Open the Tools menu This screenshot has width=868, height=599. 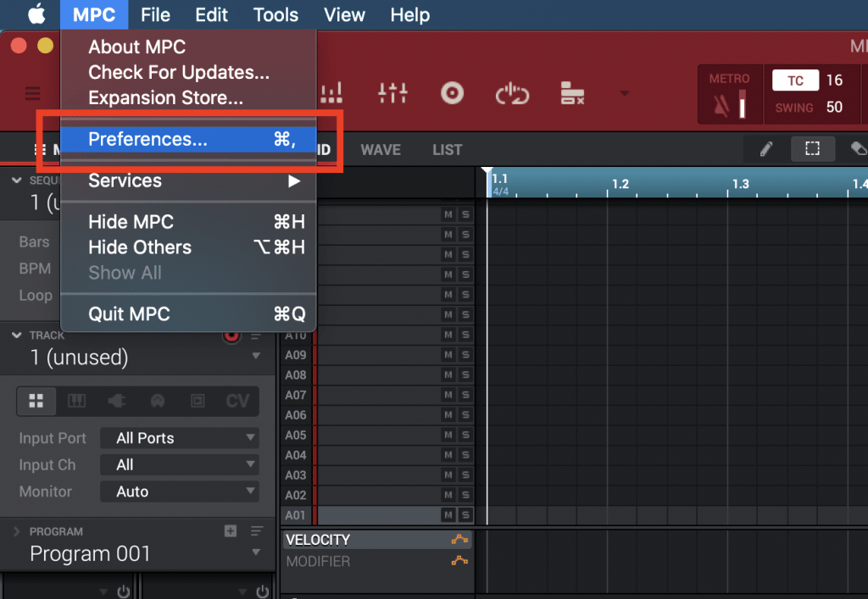(x=275, y=14)
